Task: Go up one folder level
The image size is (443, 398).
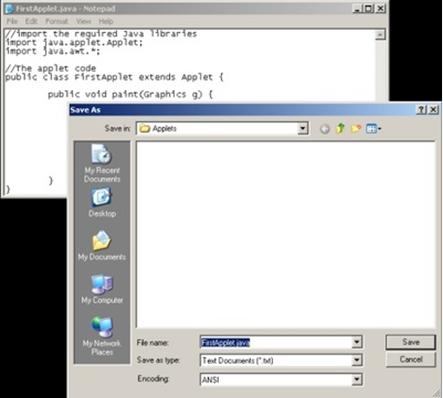Action: point(340,129)
